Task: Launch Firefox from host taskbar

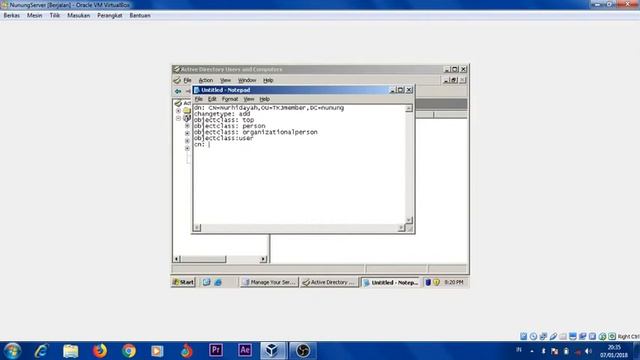Action: (100, 351)
